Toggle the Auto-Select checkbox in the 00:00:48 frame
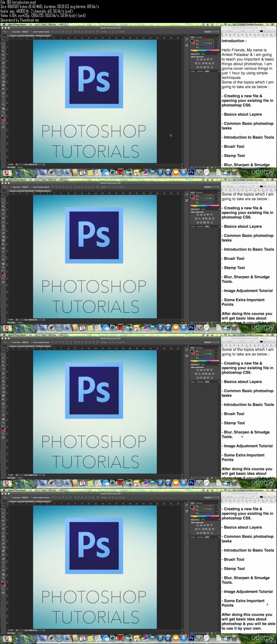The width and height of the screenshot is (277, 644). [x=11, y=498]
